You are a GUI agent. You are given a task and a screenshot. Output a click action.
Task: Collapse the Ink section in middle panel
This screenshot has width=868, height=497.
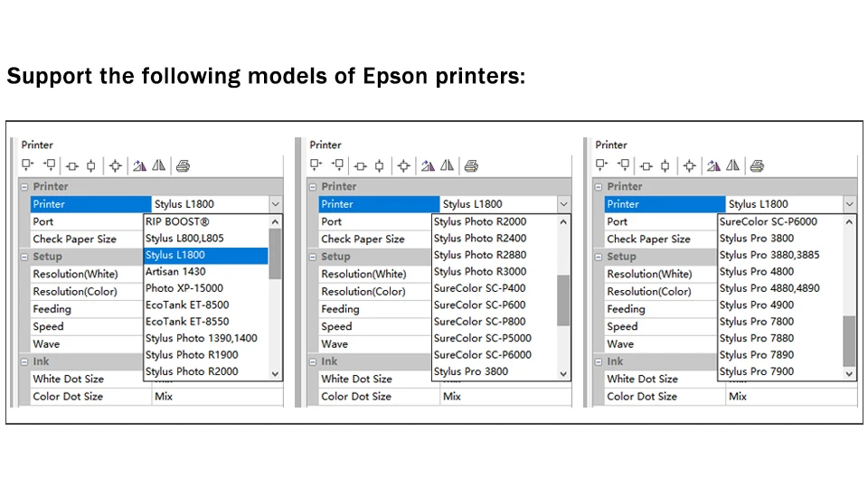(313, 362)
